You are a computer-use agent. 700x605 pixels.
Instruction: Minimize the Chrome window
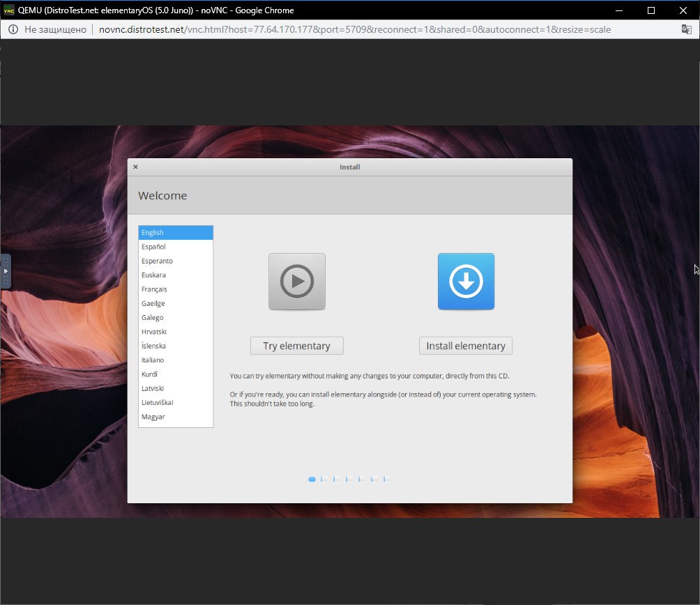(618, 10)
